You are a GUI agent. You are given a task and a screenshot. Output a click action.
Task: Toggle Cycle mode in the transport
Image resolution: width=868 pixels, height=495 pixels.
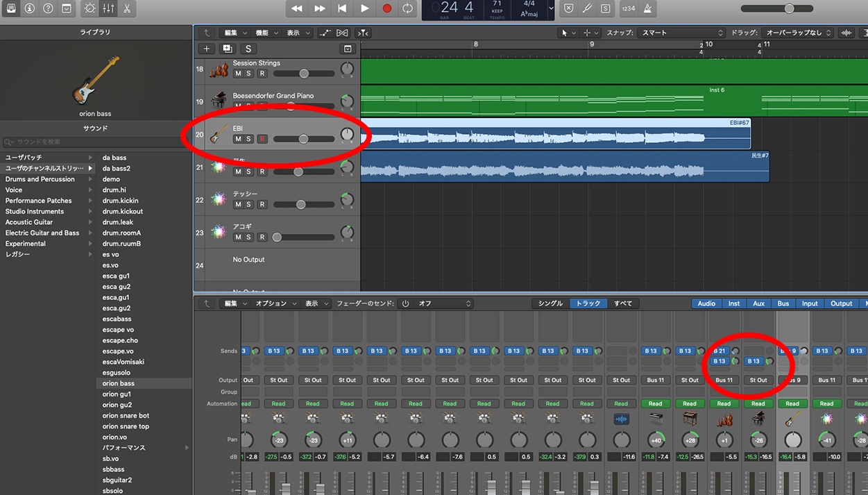point(408,8)
